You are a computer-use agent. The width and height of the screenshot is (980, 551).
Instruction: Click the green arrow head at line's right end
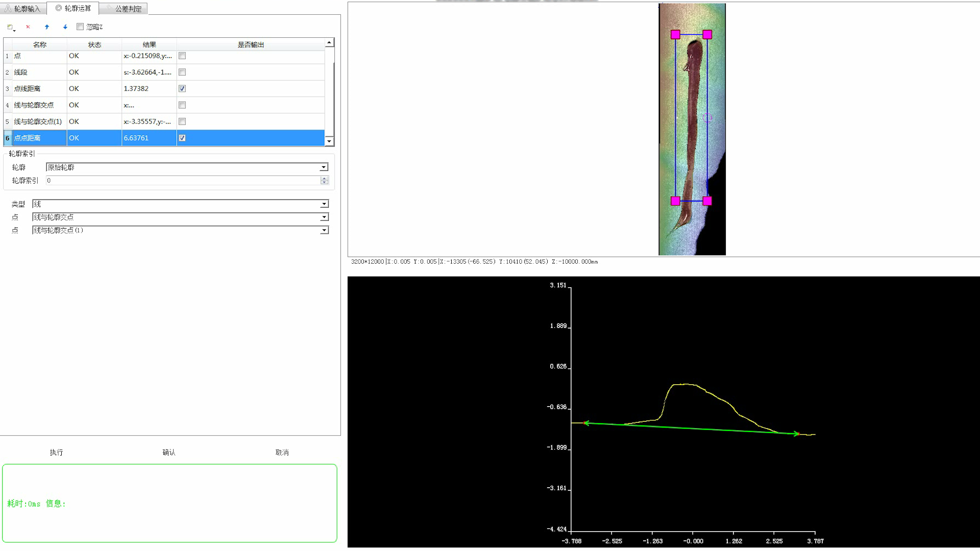coord(796,434)
